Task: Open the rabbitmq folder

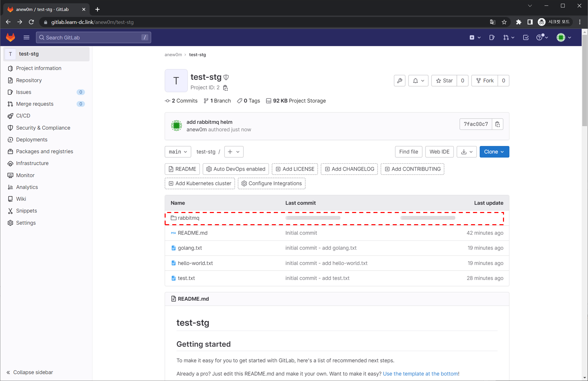Action: click(188, 218)
